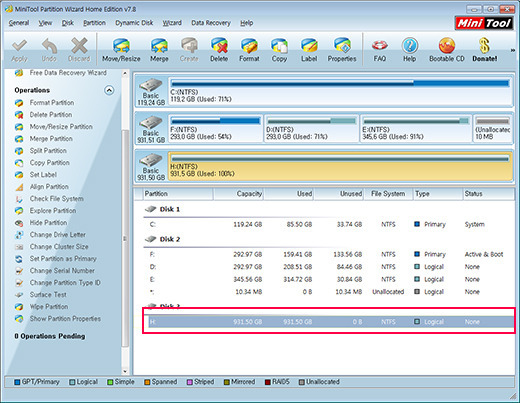Open the Wizard menu
Image resolution: width=520 pixels, height=403 pixels.
coord(172,23)
